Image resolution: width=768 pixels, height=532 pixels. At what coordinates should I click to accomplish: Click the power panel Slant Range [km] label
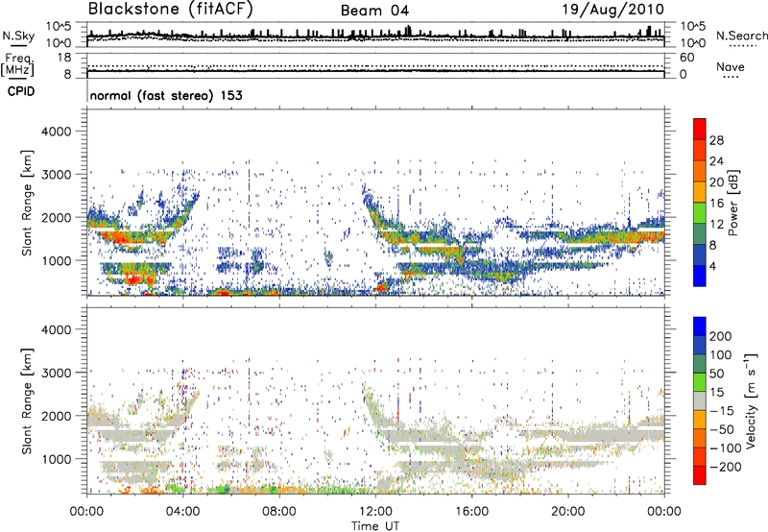pos(28,203)
